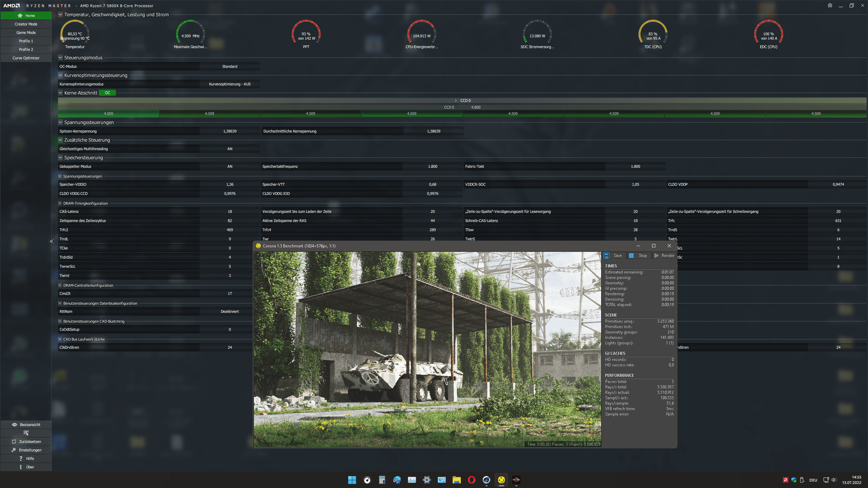This screenshot has width=868, height=488.
Task: Toggle Kurvenoptimierungsmodus to enabled
Action: click(229, 84)
